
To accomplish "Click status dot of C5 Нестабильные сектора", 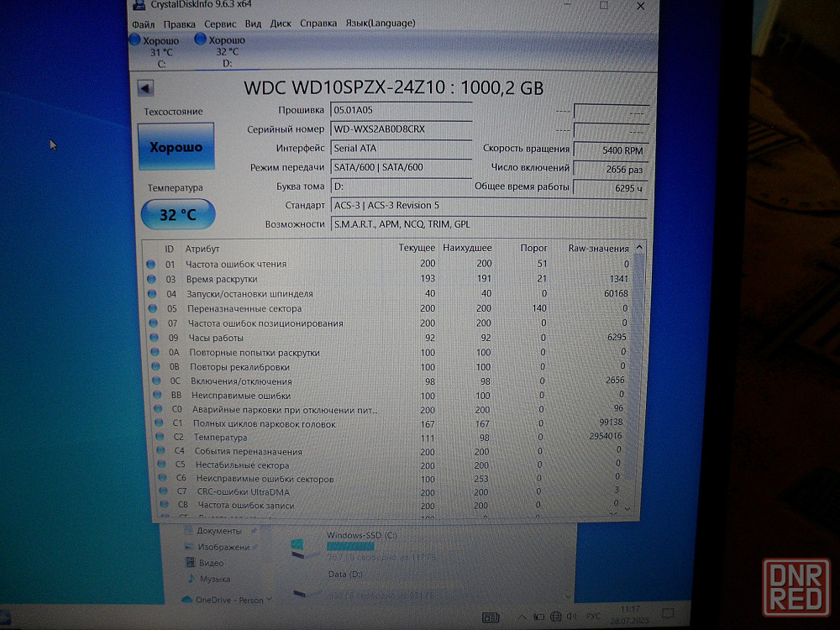I will click(161, 464).
